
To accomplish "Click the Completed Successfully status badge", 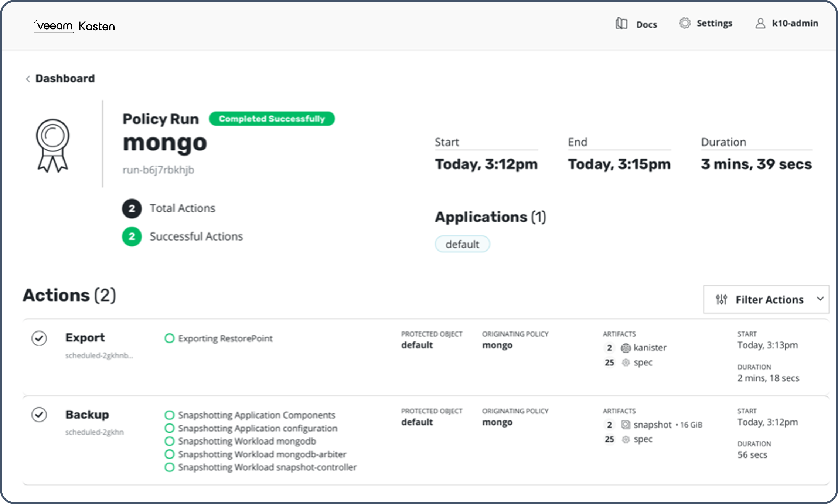I will pos(272,119).
